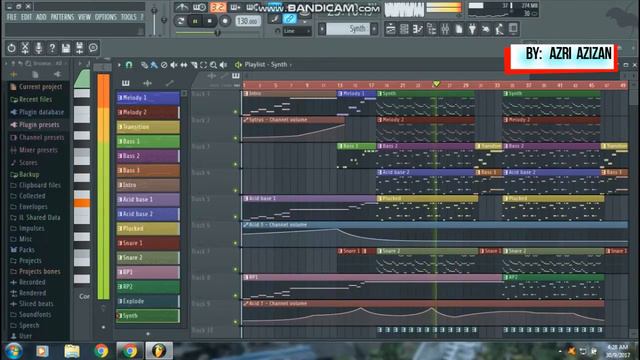Click the arrow right of Synth pattern selector

pyautogui.click(x=374, y=29)
